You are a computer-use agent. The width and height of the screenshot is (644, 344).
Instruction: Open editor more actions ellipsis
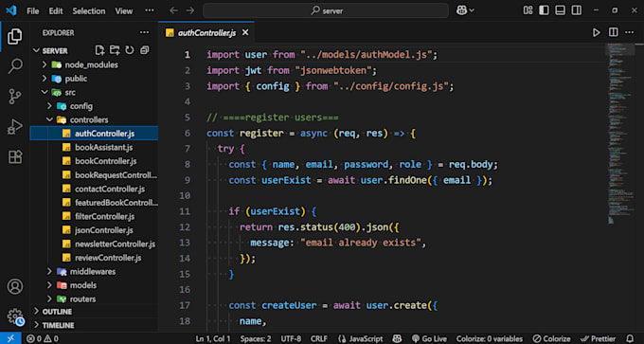(629, 32)
